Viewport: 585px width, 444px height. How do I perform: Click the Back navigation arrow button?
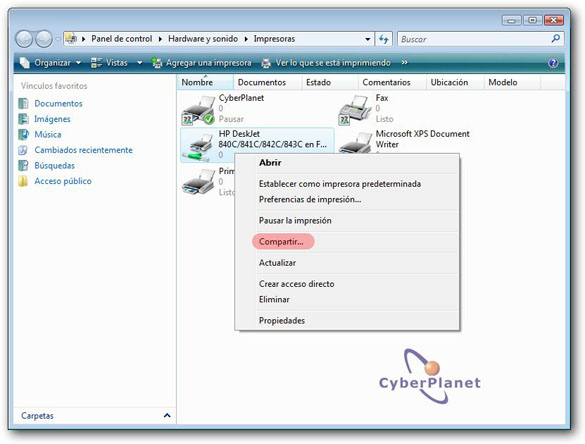click(x=24, y=39)
